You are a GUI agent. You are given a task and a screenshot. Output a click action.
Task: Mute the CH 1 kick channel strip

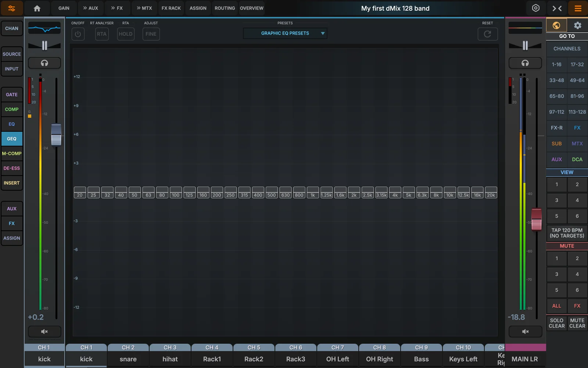[44, 332]
